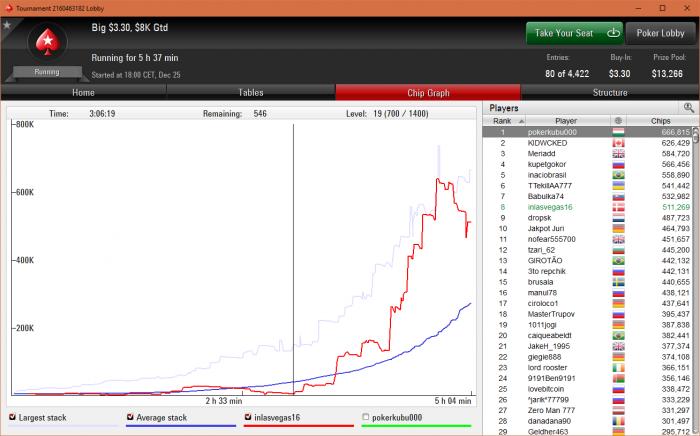
Task: Select player row lovebitcoin
Action: (x=587, y=389)
